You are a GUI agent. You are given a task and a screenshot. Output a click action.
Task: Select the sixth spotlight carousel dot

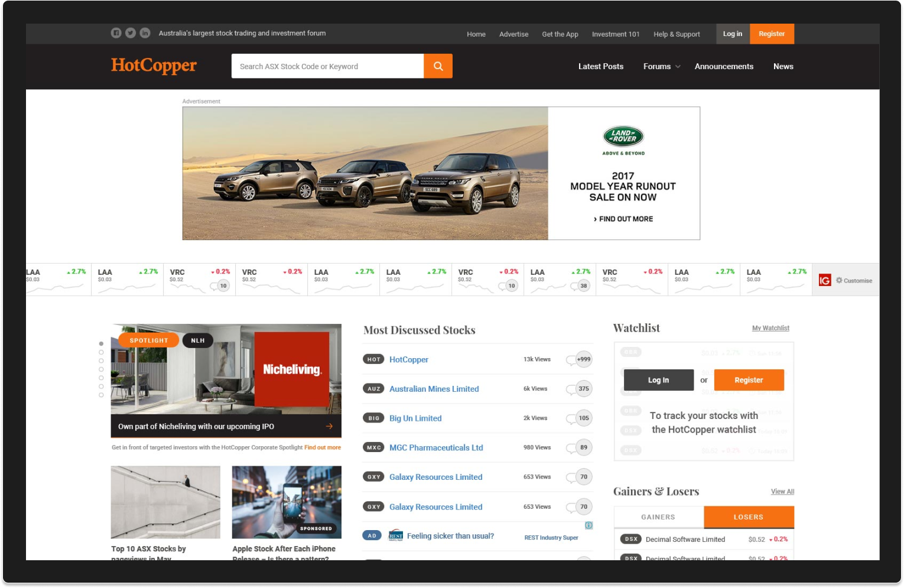tap(101, 386)
